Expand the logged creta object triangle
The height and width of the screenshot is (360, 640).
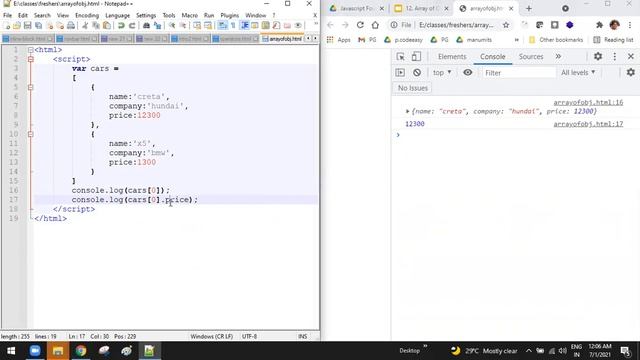tap(407, 111)
